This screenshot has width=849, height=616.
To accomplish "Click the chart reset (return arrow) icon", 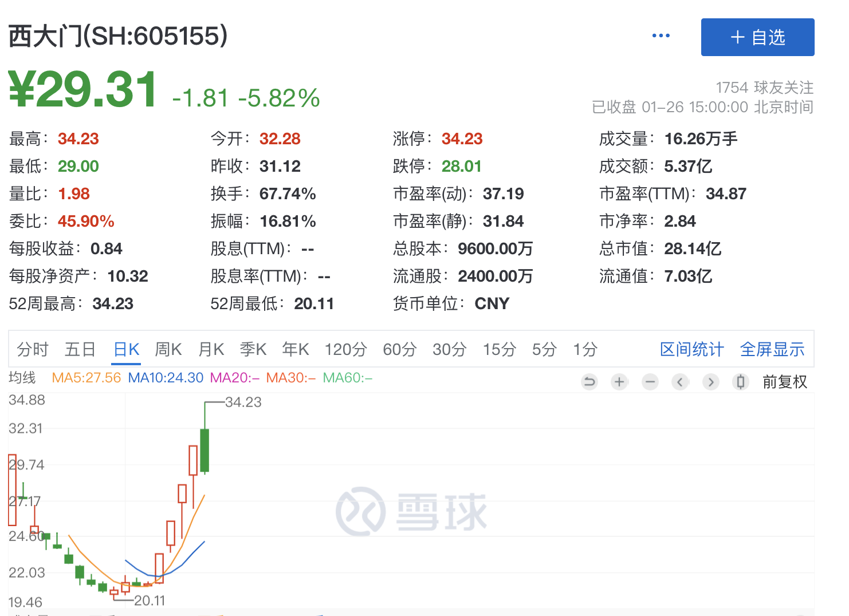I will point(589,382).
